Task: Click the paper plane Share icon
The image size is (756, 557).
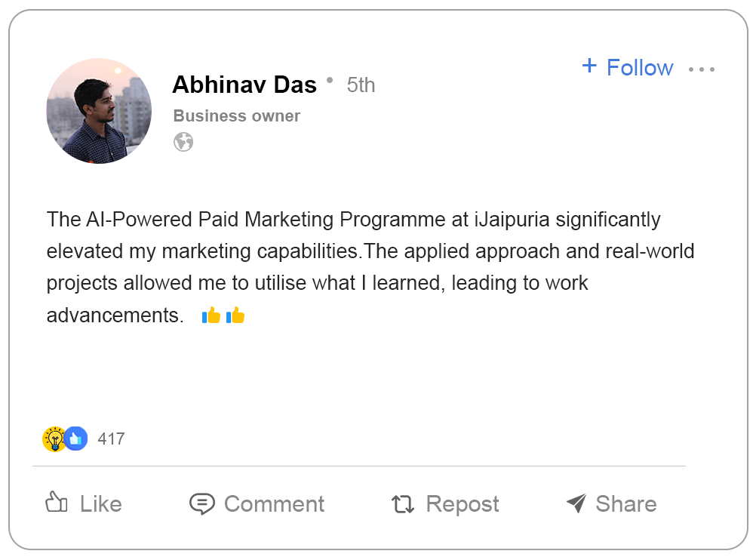Action: [x=576, y=503]
